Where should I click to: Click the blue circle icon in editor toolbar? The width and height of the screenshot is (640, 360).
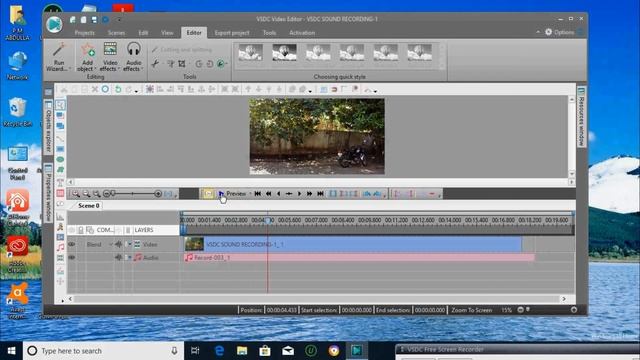pyautogui.click(x=105, y=89)
